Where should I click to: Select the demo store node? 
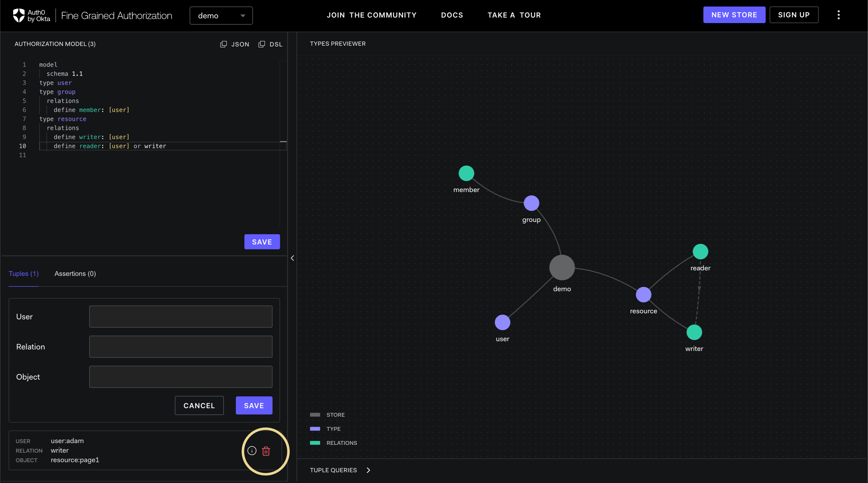pyautogui.click(x=562, y=267)
